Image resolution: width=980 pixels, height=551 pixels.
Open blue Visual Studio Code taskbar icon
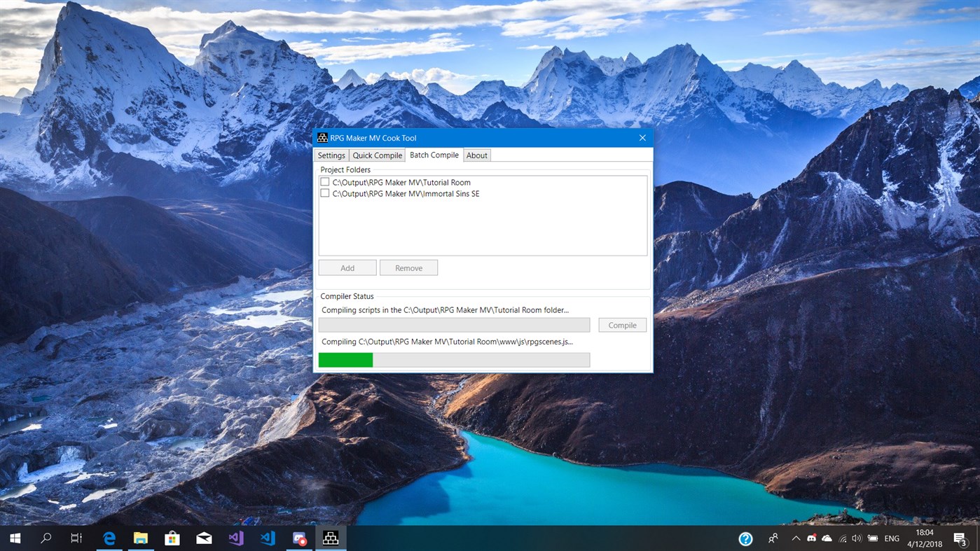(x=268, y=538)
